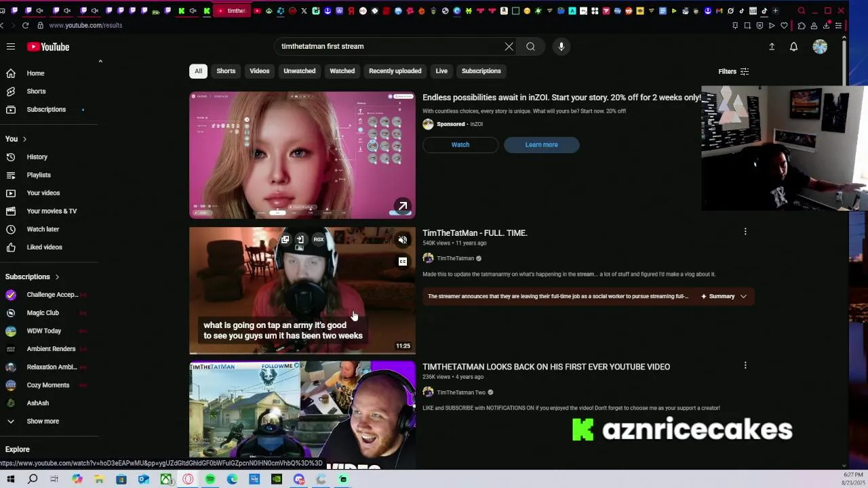Open the Opera pinboards toolbar icon
868x488 pixels.
pyautogui.click(x=735, y=26)
